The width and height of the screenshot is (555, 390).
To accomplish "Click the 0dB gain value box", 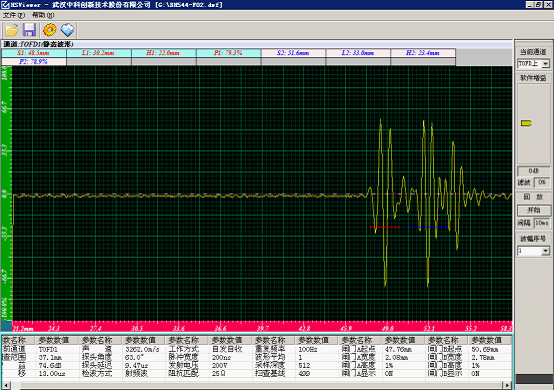I will 534,171.
